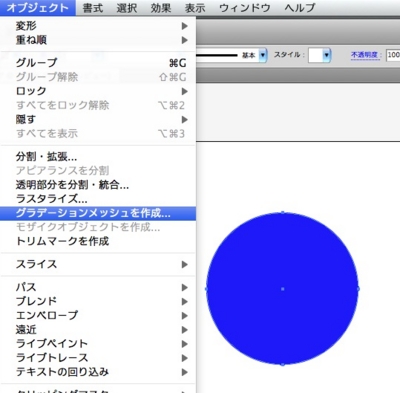The height and width of the screenshot is (393, 400).
Task: Expand the ブレンド submenu
Action: tap(98, 301)
